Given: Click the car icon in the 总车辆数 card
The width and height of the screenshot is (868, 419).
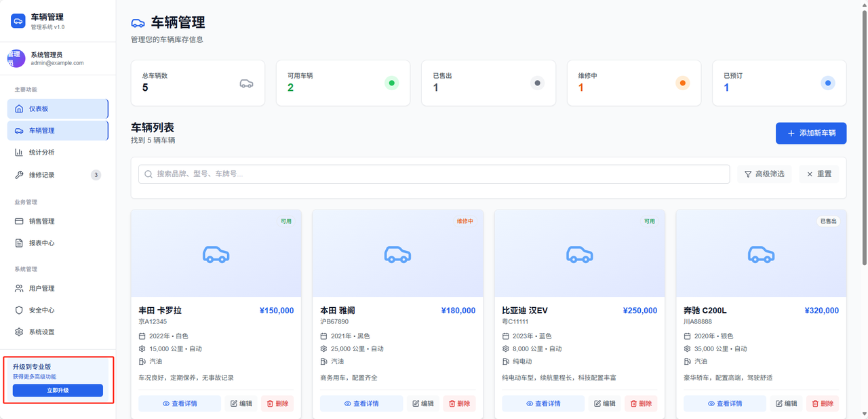Looking at the screenshot, I should tap(246, 83).
